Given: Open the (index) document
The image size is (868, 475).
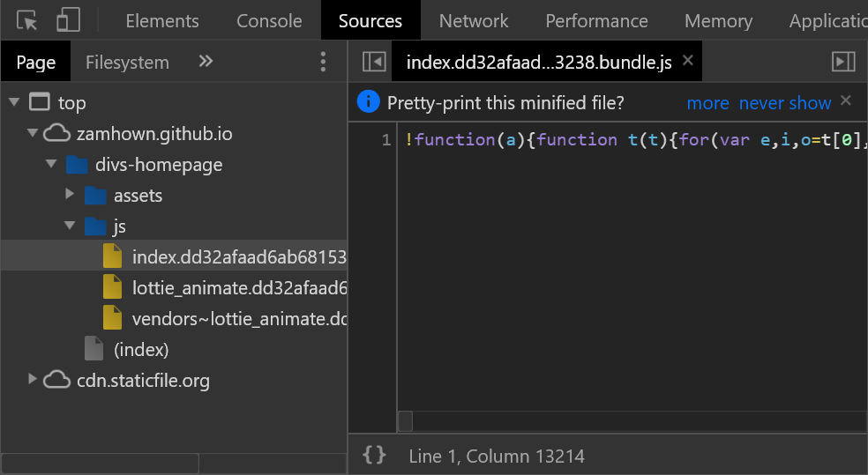Looking at the screenshot, I should (141, 350).
